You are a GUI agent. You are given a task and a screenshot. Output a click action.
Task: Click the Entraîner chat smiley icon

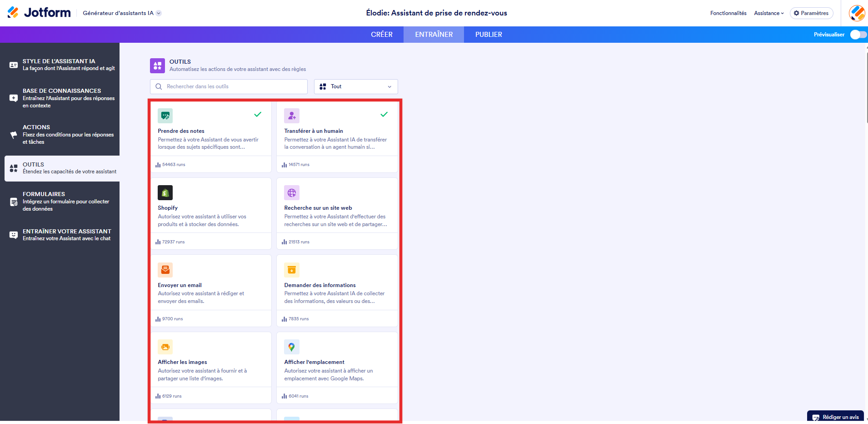point(14,235)
